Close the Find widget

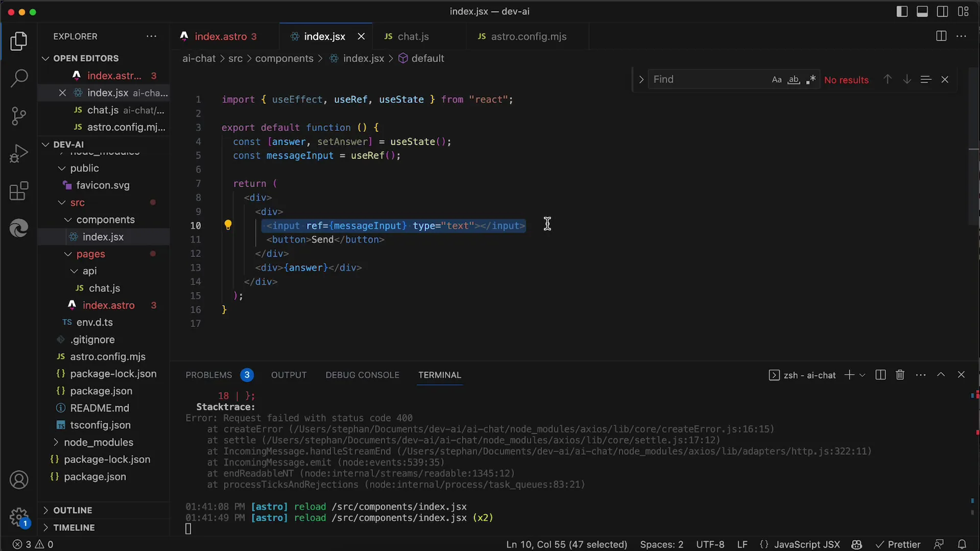(945, 80)
